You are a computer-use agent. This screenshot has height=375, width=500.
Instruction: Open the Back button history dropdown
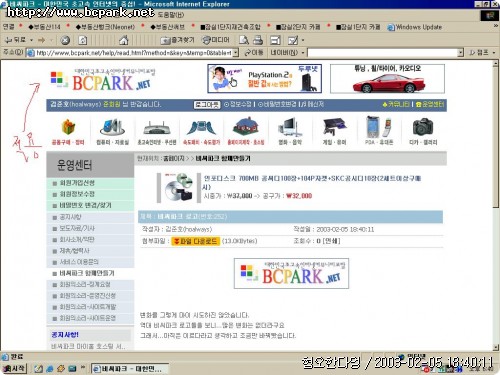[31, 40]
